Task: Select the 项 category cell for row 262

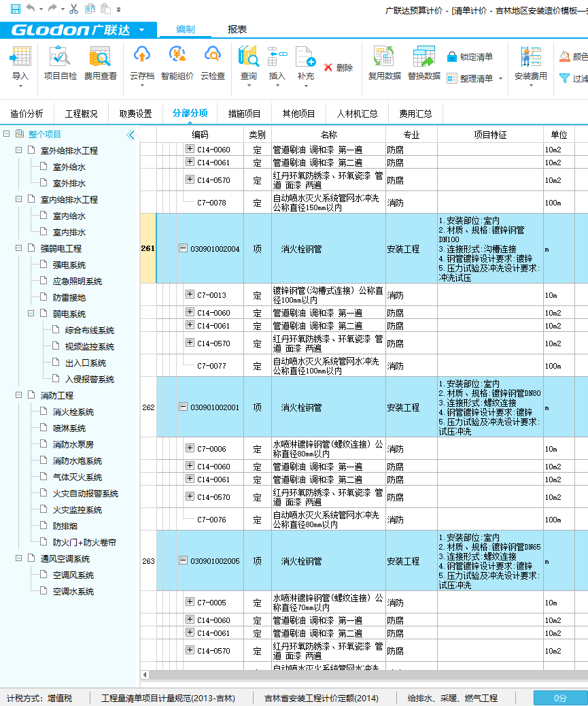Action: [257, 408]
